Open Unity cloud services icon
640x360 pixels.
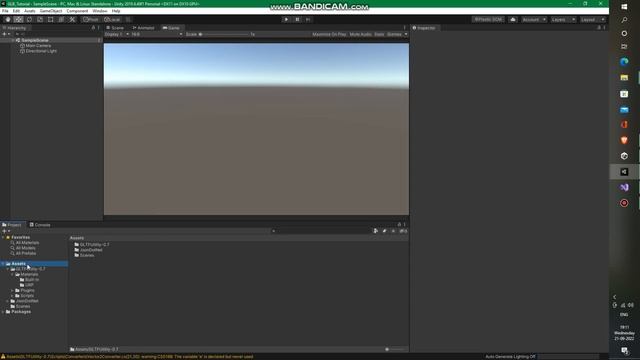513,19
